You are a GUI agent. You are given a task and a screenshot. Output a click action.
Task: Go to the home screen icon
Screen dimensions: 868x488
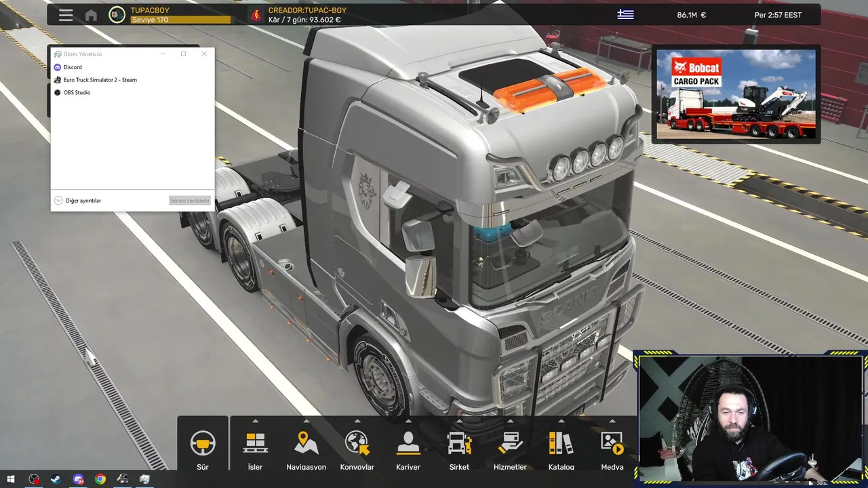tap(91, 15)
